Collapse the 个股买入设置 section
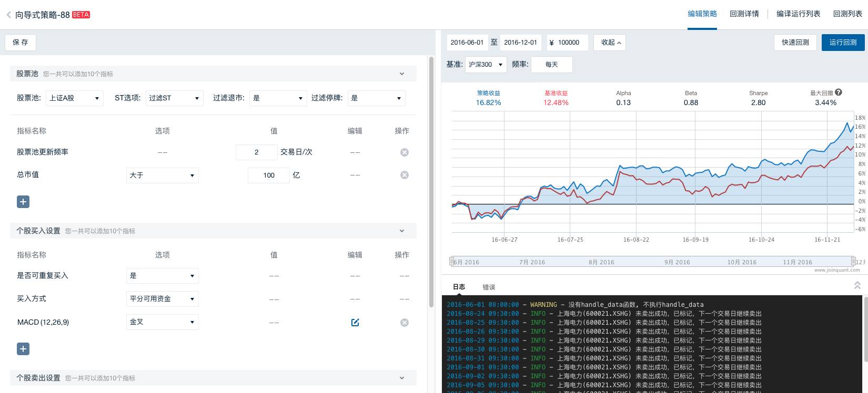Image resolution: width=868 pixels, height=393 pixels. point(402,231)
